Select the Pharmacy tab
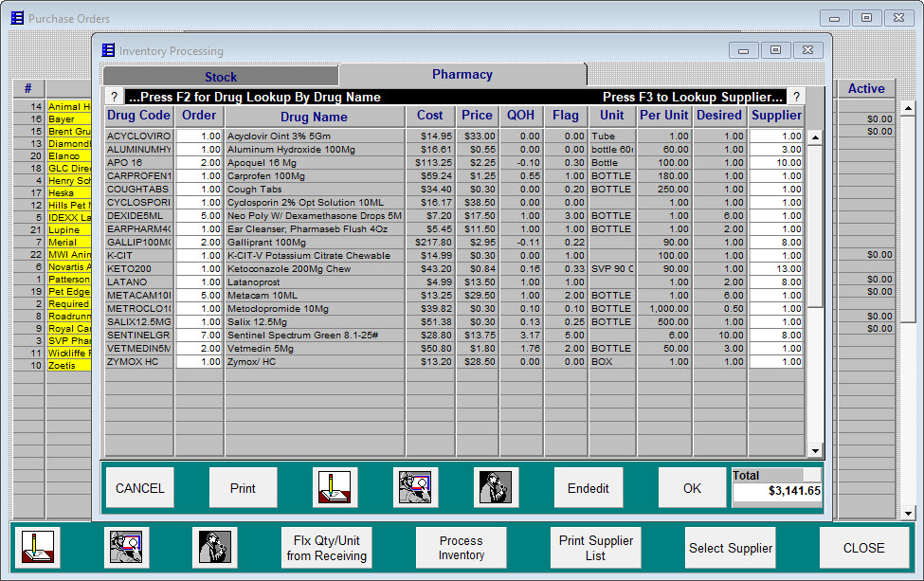 pos(462,74)
